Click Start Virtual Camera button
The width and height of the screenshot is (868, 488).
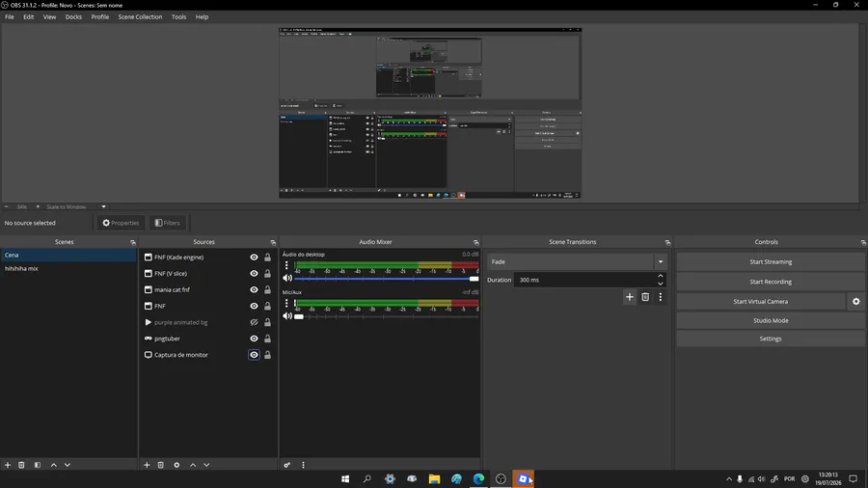click(761, 302)
